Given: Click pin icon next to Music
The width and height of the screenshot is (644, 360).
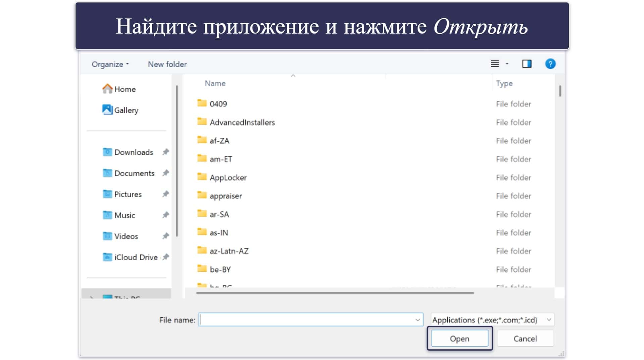Looking at the screenshot, I should 165,215.
